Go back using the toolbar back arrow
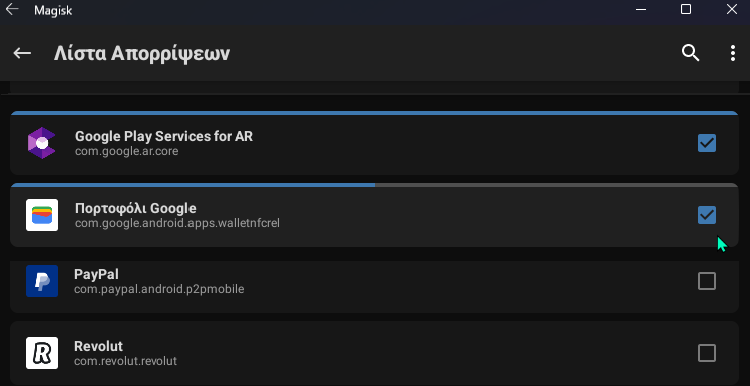The height and width of the screenshot is (386, 750). [x=22, y=53]
